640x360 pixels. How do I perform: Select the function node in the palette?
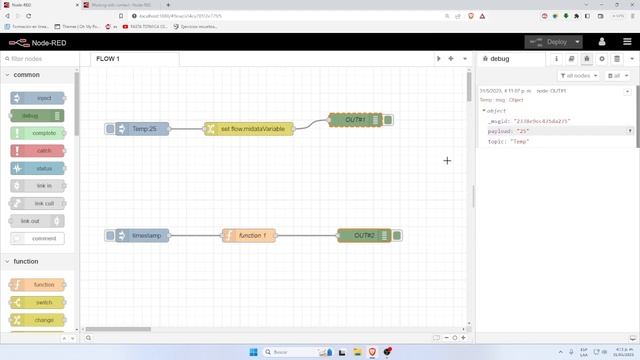pyautogui.click(x=38, y=284)
